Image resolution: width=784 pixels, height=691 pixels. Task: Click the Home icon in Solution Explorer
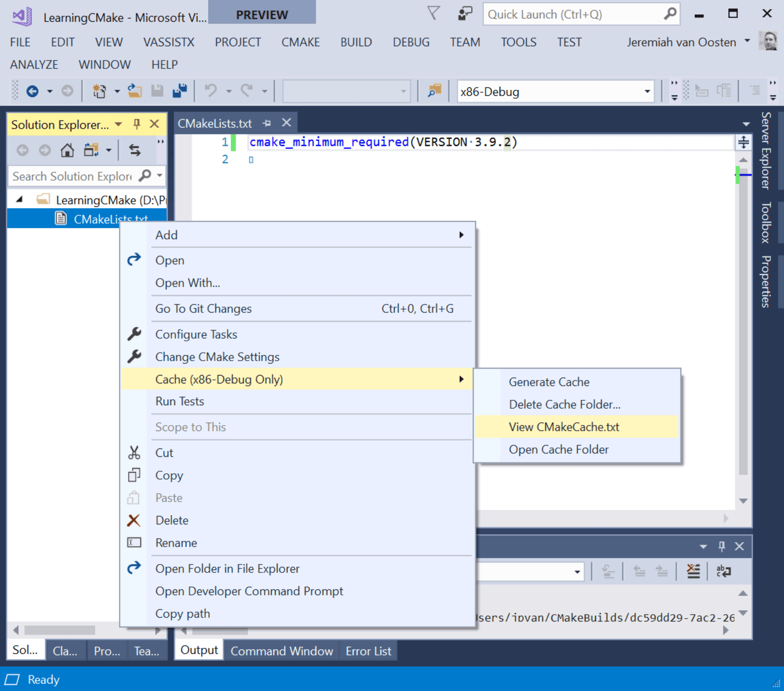(67, 150)
